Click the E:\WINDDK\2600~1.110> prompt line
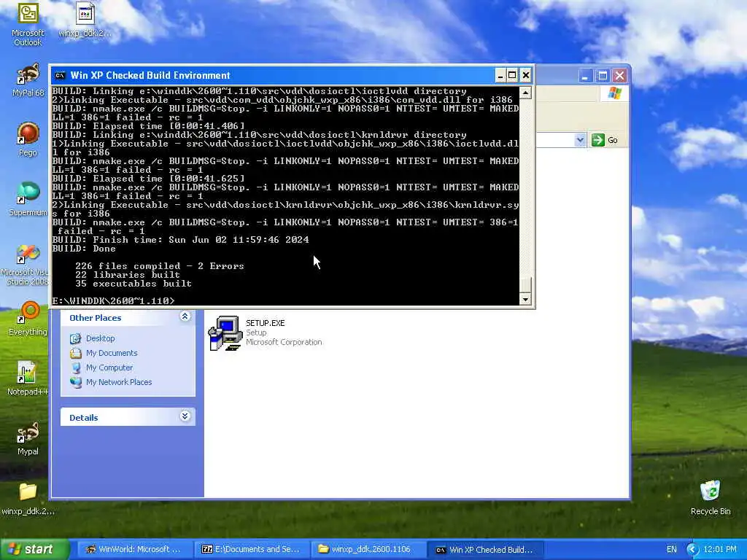 point(113,301)
